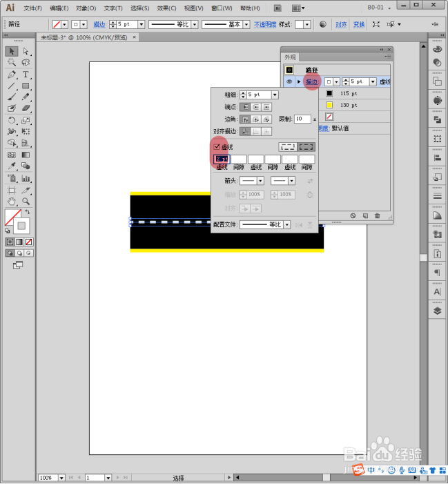
Task: Open the 基本 brush definition dropdown
Action: [246, 24]
